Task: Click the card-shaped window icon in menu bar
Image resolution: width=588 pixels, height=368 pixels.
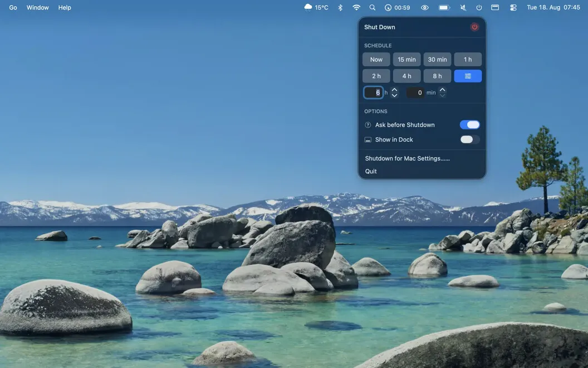Action: tap(495, 7)
